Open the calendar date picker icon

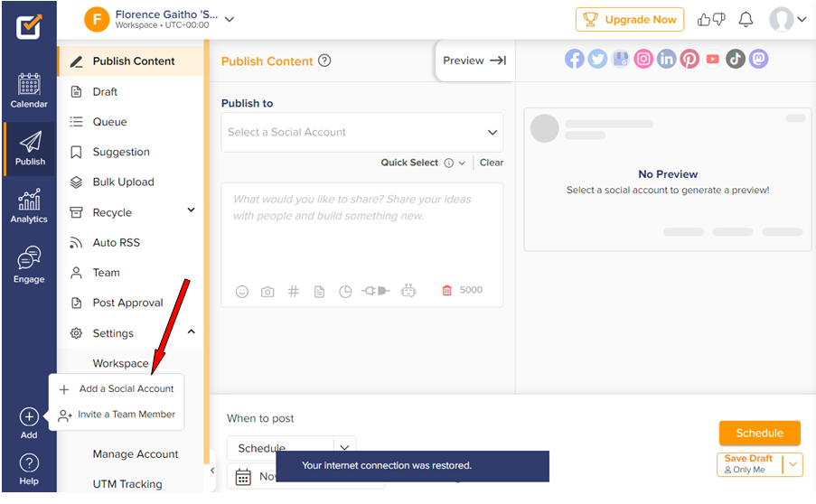(243, 476)
